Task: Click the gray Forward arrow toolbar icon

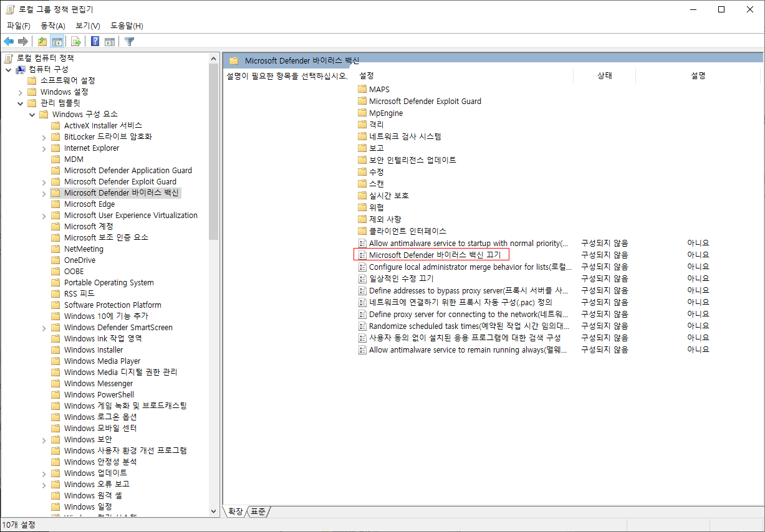Action: coord(23,42)
